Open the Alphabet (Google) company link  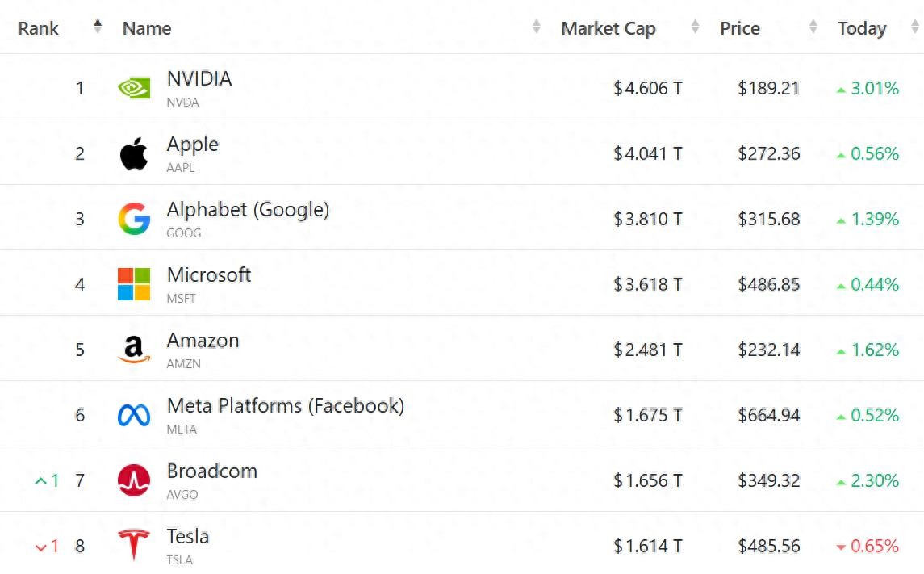click(x=248, y=210)
